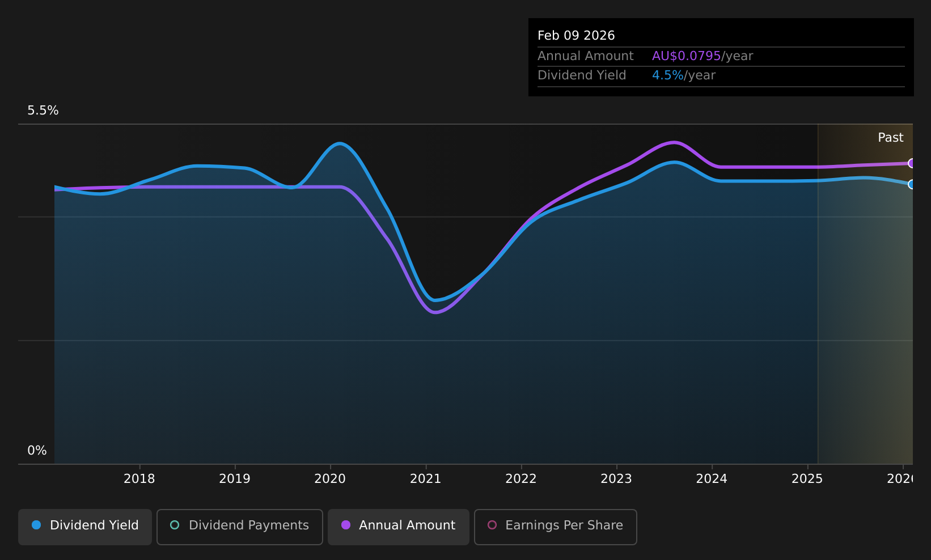Viewport: 931px width, 560px height.
Task: Click the 4.5% dividend yield value
Action: [x=668, y=75]
